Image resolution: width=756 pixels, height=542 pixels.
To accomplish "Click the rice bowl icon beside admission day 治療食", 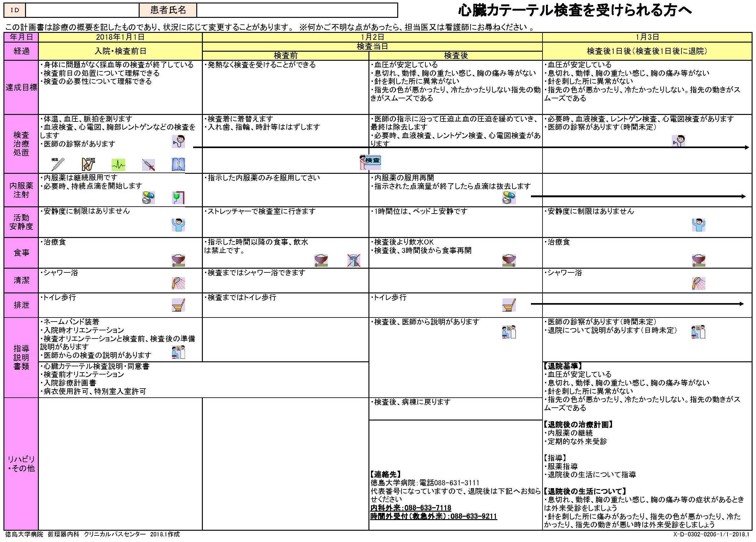I will [178, 260].
